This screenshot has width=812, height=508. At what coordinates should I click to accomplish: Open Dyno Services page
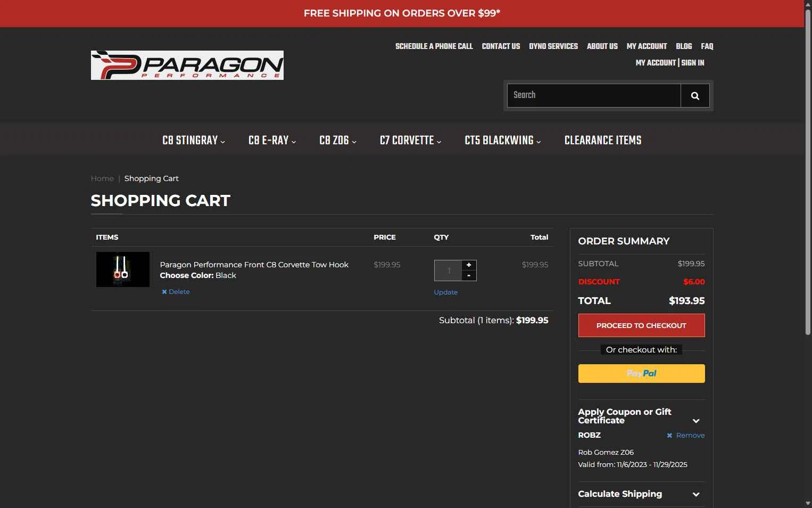[x=553, y=46]
